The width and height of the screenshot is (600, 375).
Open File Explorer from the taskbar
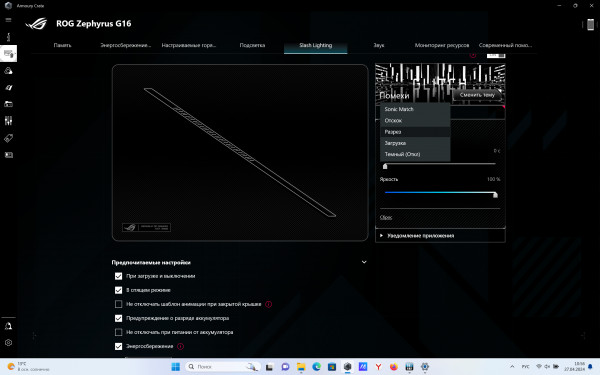pos(301,367)
